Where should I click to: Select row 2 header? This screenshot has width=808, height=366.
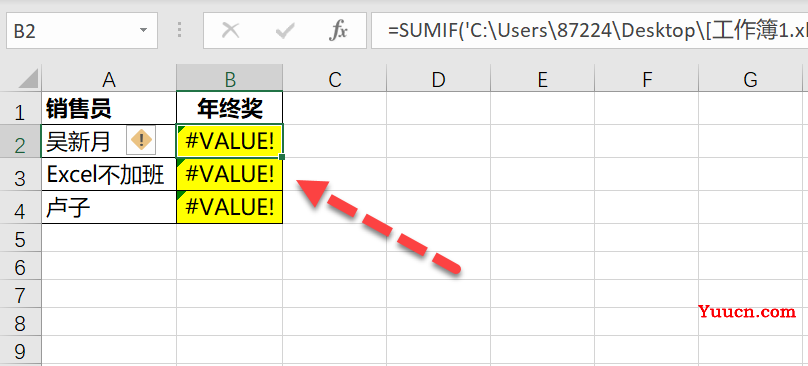(x=21, y=141)
